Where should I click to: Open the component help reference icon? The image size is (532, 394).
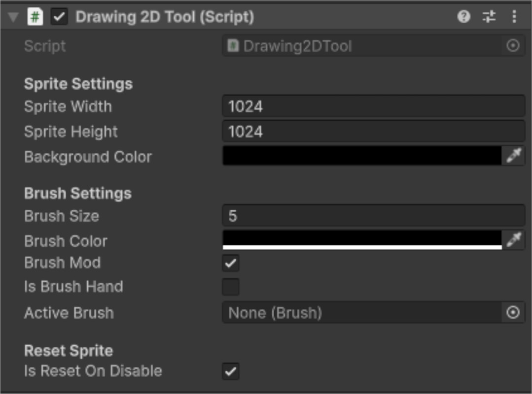coord(463,17)
